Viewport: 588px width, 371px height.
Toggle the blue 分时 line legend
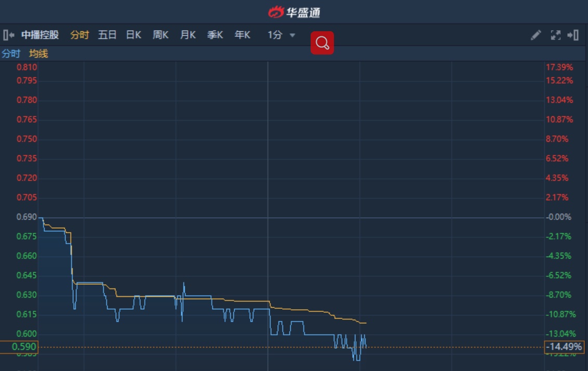(11, 54)
